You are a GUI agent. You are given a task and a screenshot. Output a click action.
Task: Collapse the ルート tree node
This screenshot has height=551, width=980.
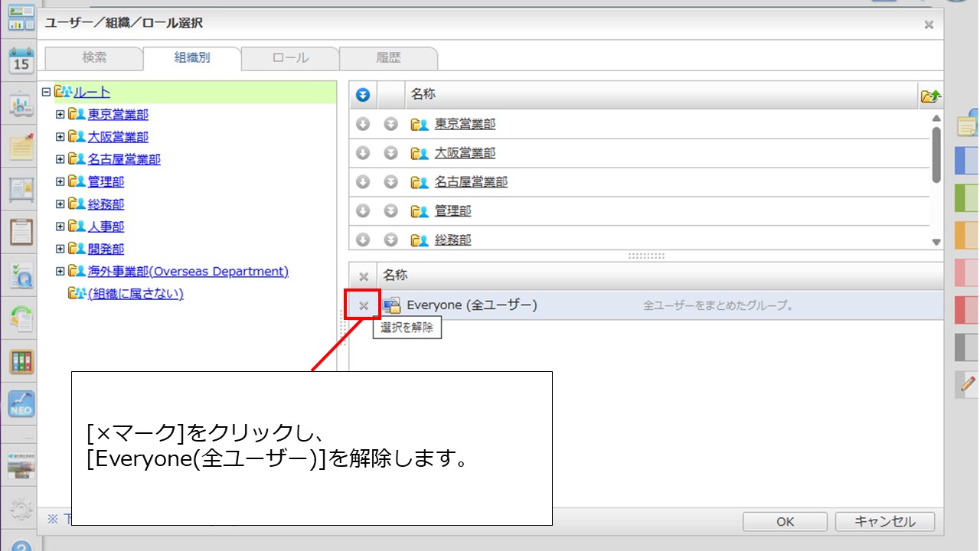point(46,92)
